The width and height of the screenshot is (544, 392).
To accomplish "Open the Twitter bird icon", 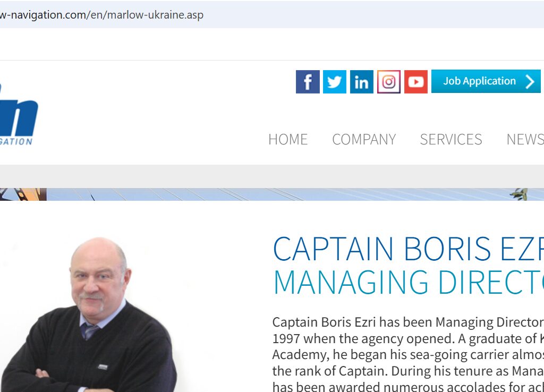I will (x=335, y=81).
